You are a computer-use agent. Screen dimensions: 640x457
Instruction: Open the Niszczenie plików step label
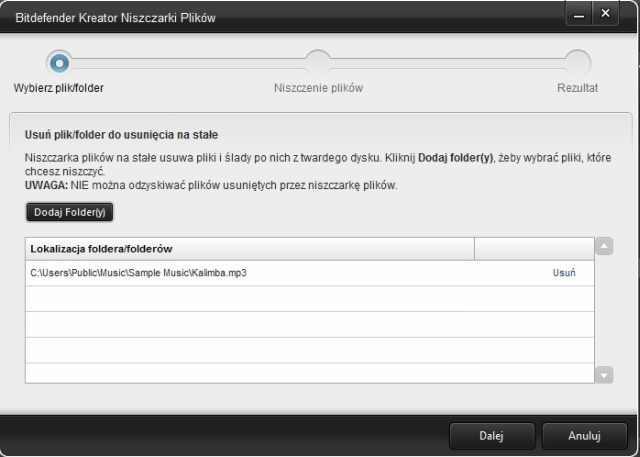click(x=318, y=88)
